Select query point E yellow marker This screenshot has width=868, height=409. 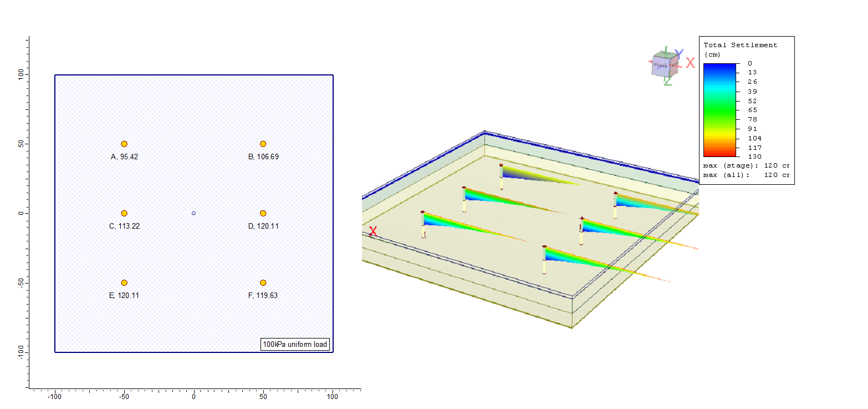pyautogui.click(x=124, y=282)
